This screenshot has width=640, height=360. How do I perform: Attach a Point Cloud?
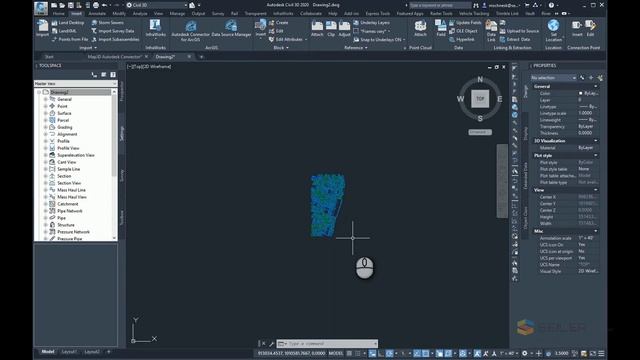(420, 29)
